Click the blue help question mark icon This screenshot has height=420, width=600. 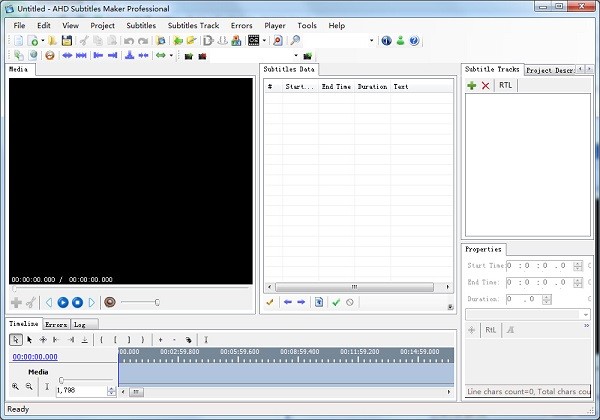click(414, 41)
